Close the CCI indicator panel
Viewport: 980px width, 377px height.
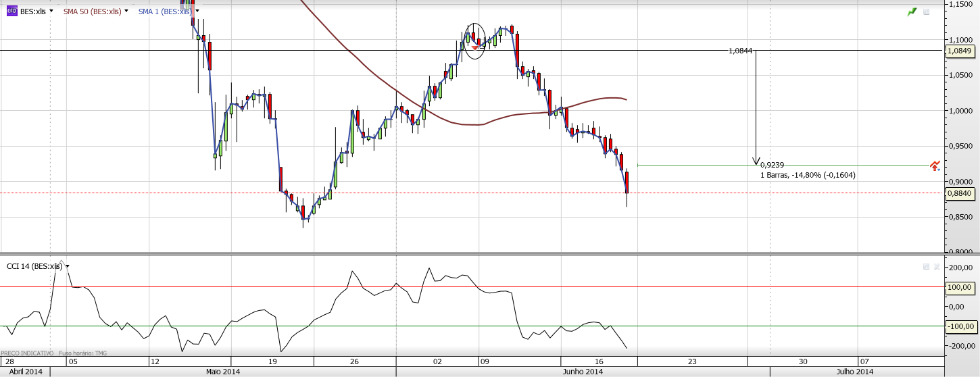tap(936, 267)
